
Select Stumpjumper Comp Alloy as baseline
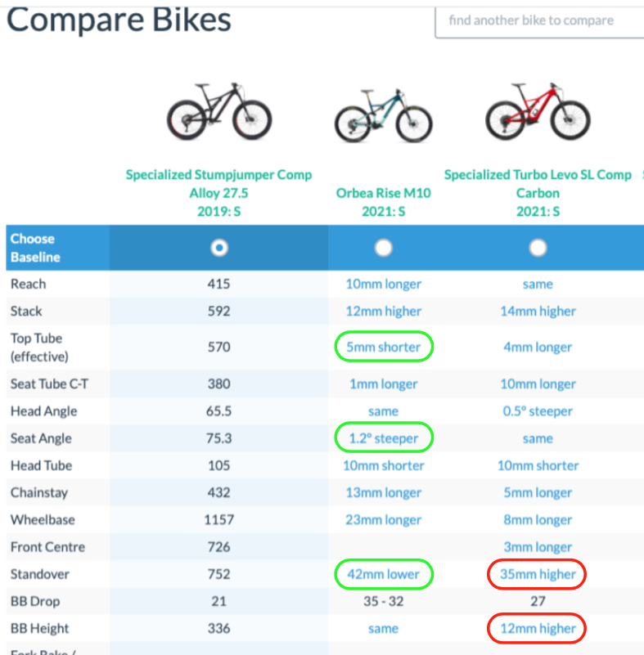click(219, 248)
